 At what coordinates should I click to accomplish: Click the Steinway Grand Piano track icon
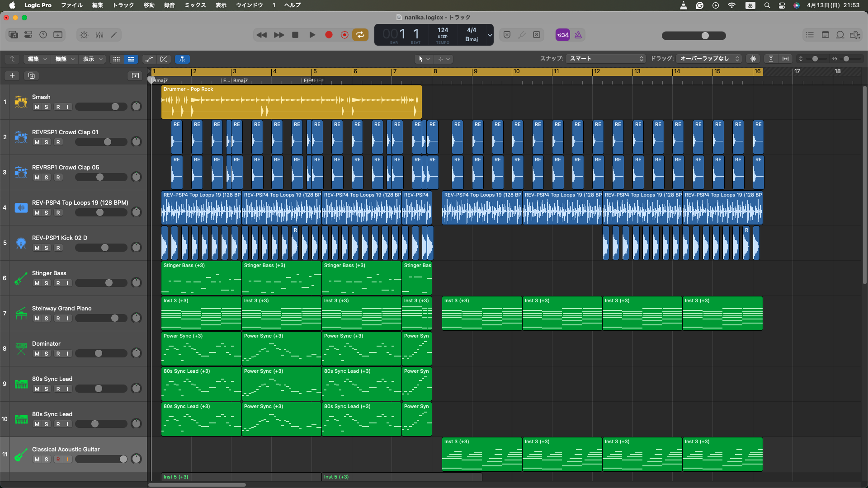click(21, 313)
